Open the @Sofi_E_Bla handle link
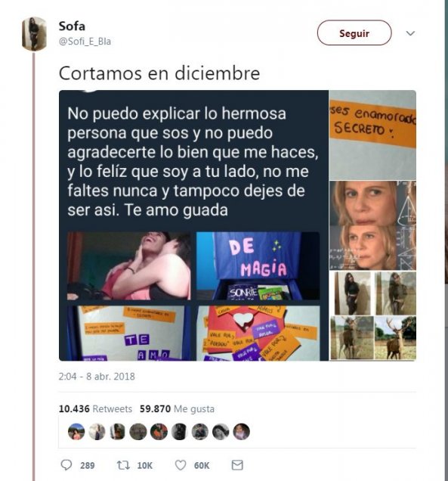The image size is (448, 481). (x=85, y=42)
